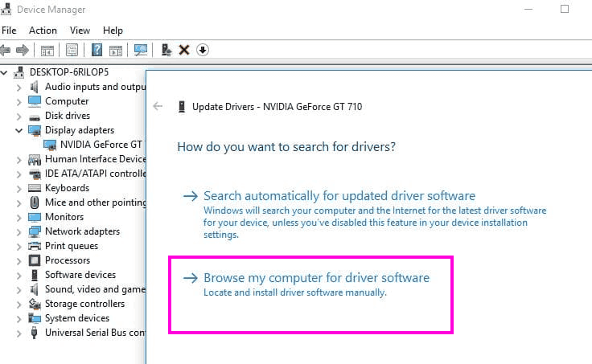Screen dimensions: 592x364
Task: Click Search automatically for updated driver software
Action: pyautogui.click(x=339, y=196)
